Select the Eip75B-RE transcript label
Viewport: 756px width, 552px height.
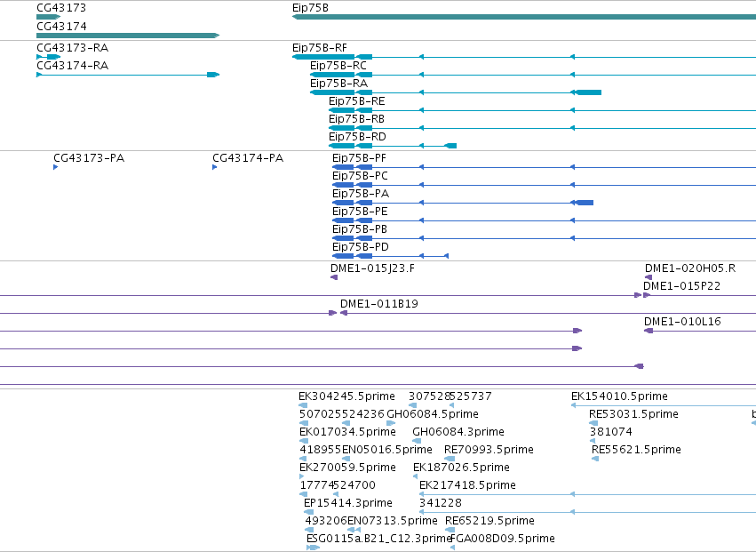click(x=357, y=101)
